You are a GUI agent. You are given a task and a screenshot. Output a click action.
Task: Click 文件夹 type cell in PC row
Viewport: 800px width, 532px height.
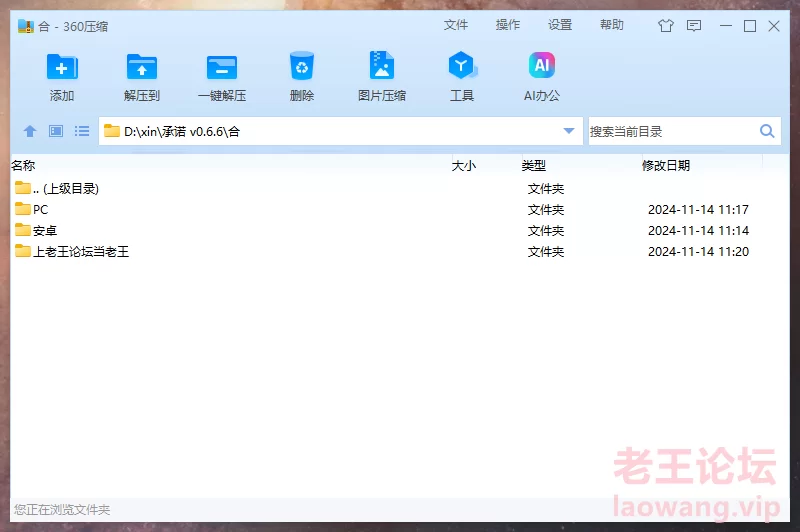(x=546, y=210)
